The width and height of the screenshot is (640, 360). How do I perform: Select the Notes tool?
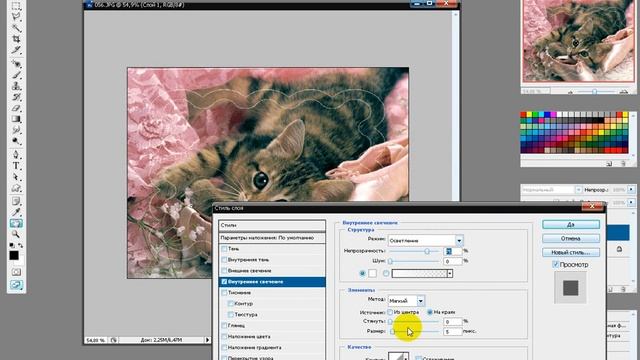click(x=16, y=202)
